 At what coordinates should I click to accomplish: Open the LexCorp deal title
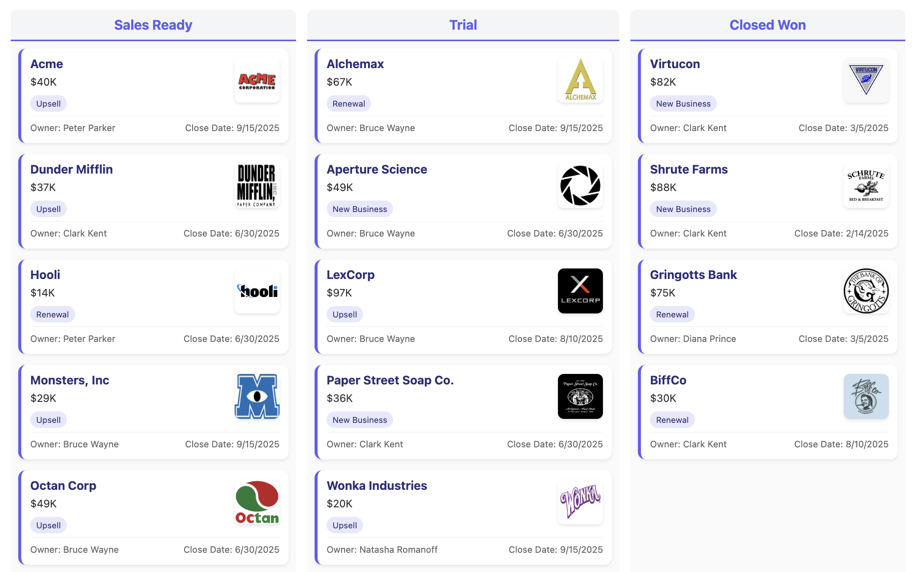point(351,275)
